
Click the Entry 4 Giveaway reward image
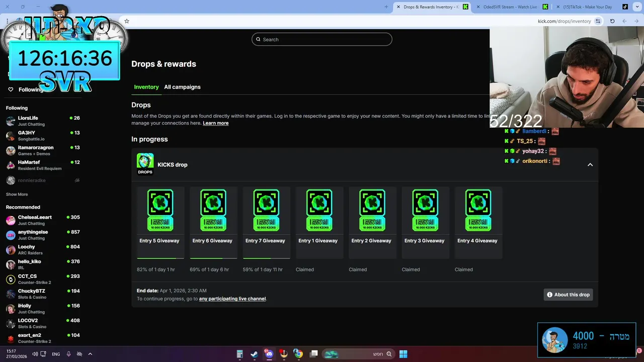coord(478,210)
